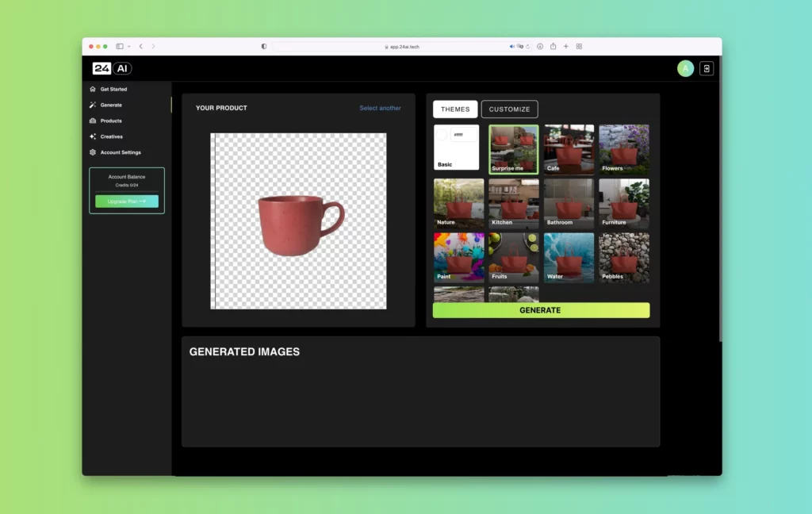Click the YOUR PRODUCT heading

pyautogui.click(x=221, y=109)
